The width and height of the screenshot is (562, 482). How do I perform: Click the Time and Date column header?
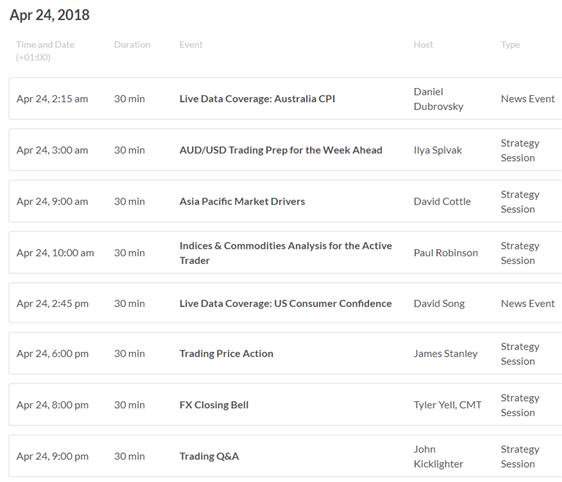click(45, 51)
